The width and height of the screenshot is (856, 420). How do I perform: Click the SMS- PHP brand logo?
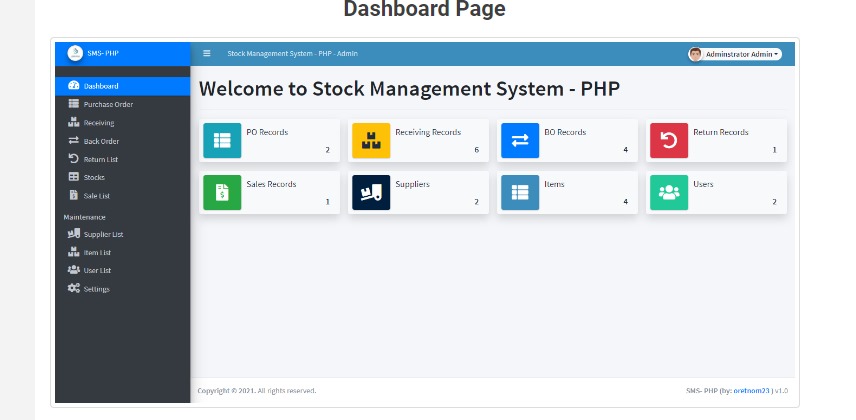coord(75,53)
